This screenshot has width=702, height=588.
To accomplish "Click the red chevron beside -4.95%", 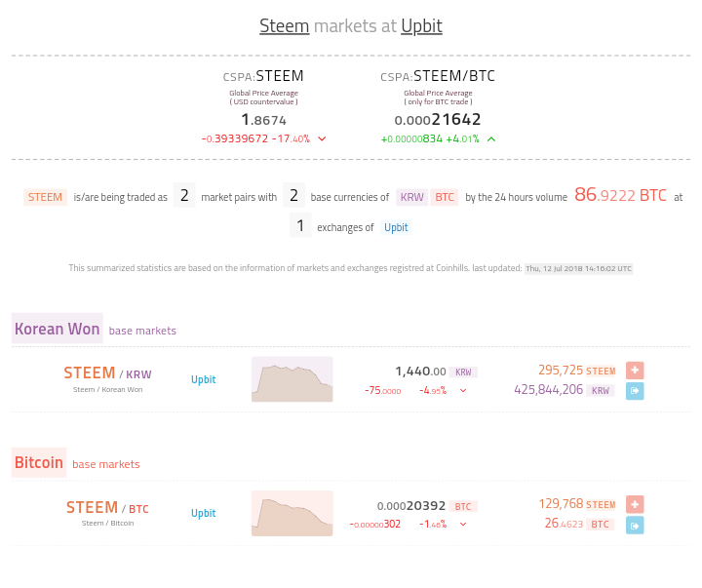I will pyautogui.click(x=463, y=390).
